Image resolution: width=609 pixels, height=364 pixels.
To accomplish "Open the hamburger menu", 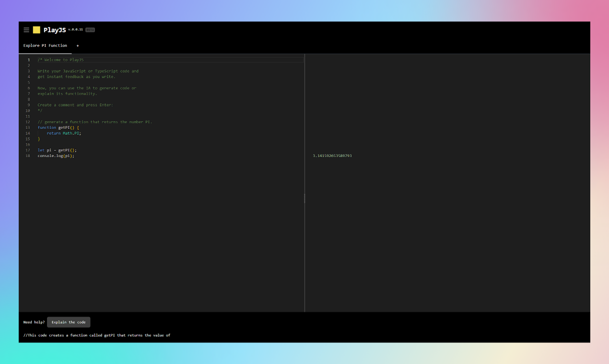I will [26, 30].
